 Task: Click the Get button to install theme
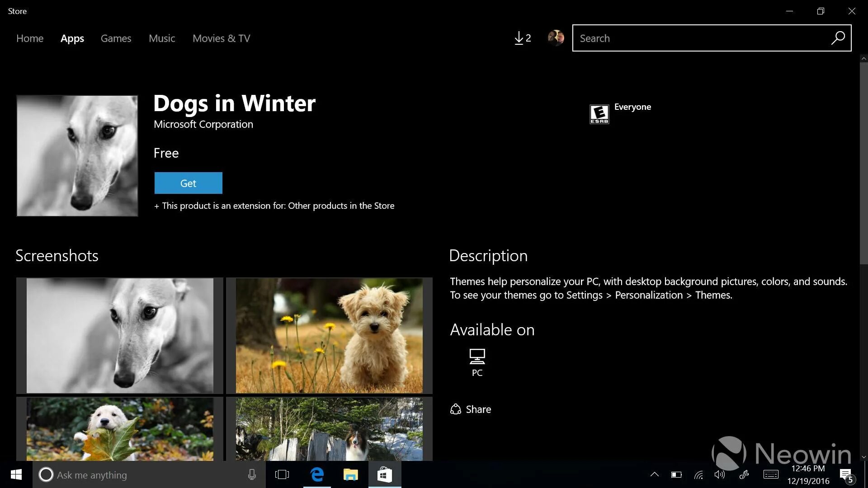pos(189,183)
